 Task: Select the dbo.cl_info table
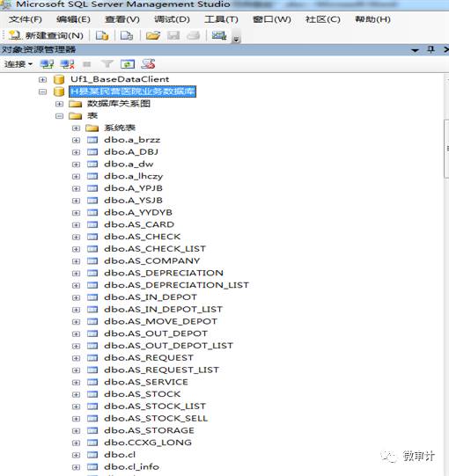tap(131, 467)
